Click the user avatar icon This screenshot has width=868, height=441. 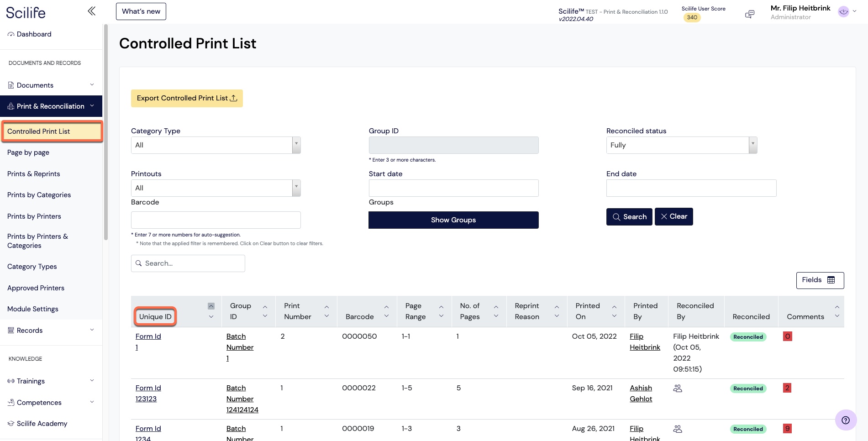843,12
